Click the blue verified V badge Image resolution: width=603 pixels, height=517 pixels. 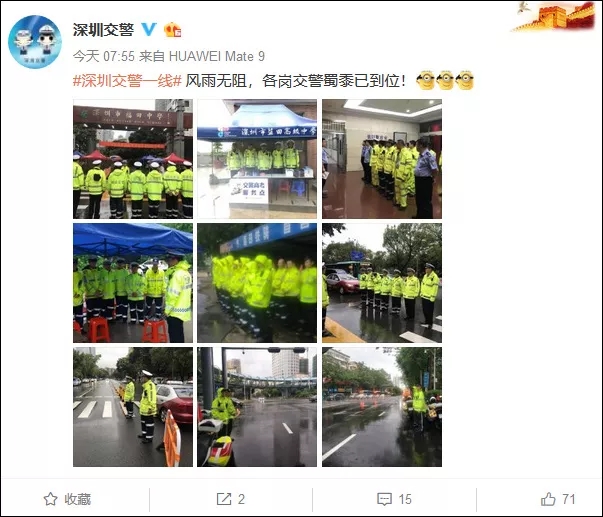pos(149,29)
